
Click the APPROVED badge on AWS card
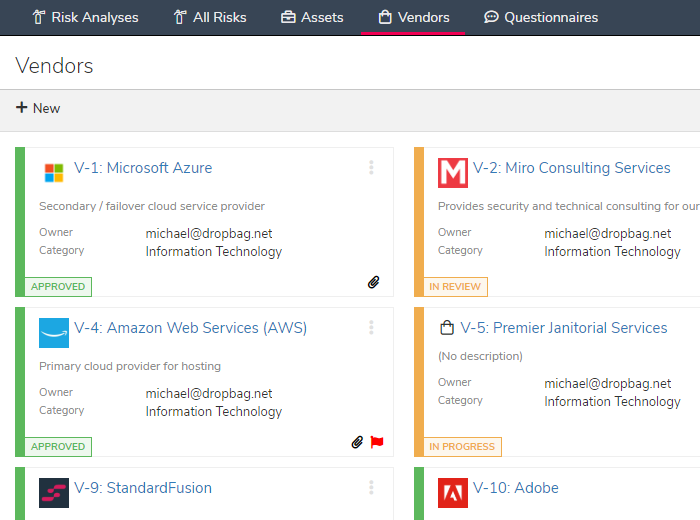point(58,446)
